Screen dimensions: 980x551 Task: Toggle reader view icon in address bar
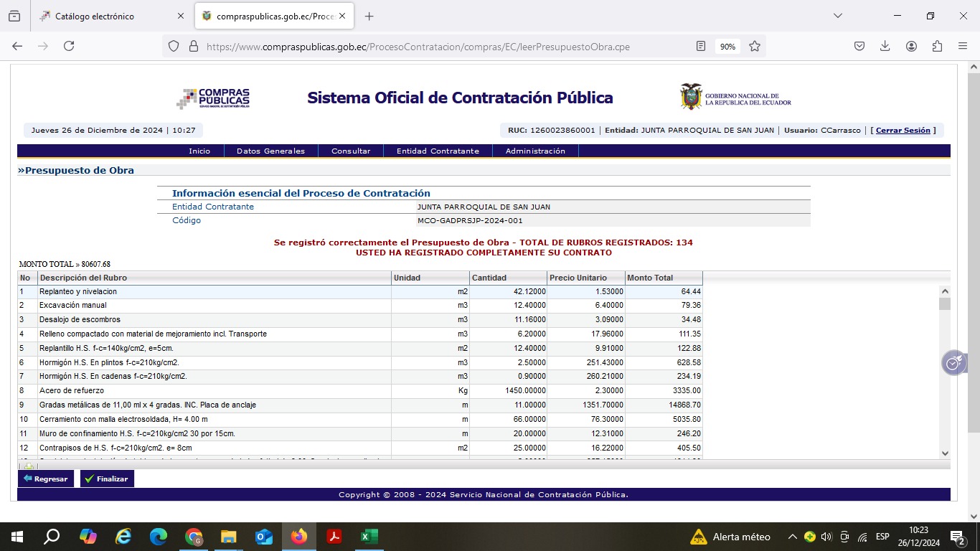click(x=701, y=46)
